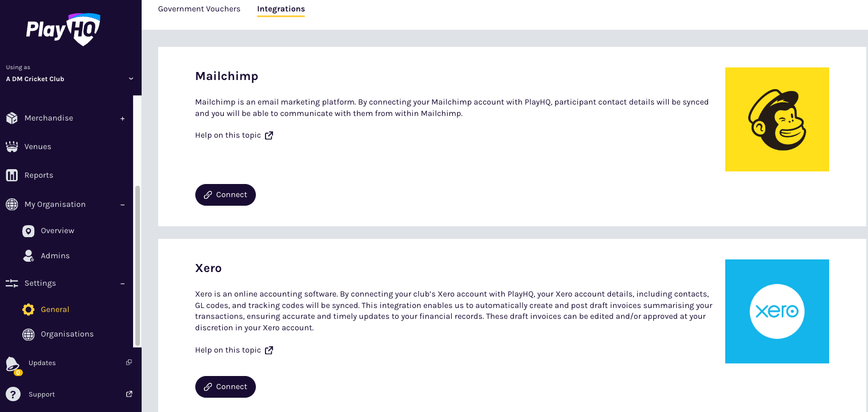Open Mailchimp help on this topic

(x=234, y=135)
